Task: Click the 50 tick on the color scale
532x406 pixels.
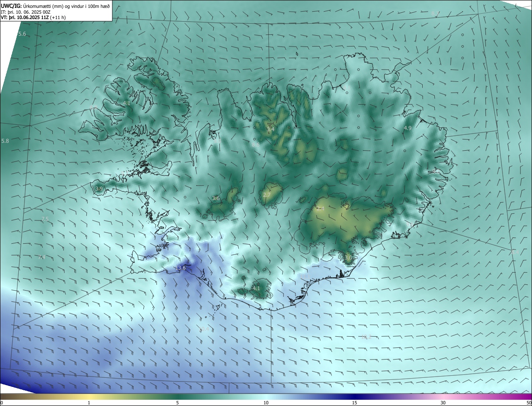Action: click(529, 403)
